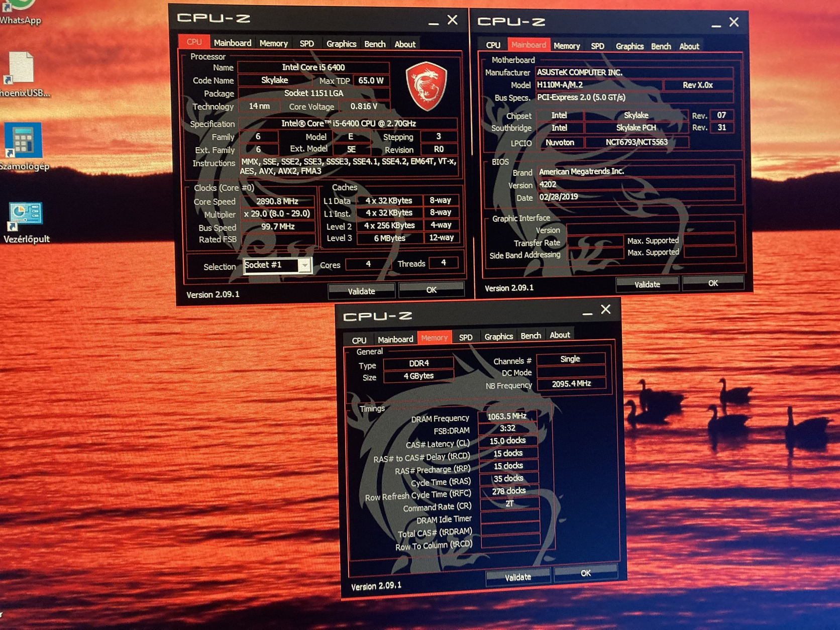
Task: Select Graphics tab in the Memory window
Action: click(498, 337)
